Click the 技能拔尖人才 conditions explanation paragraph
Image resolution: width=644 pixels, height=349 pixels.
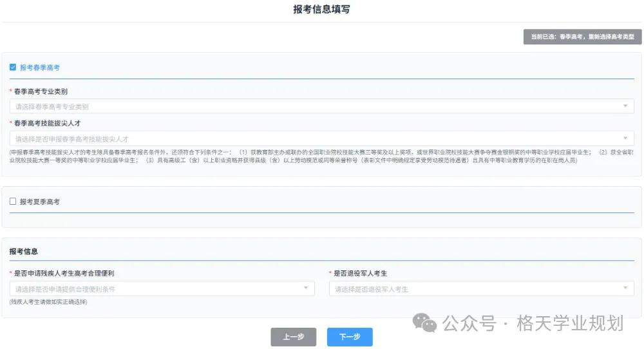[x=321, y=156]
